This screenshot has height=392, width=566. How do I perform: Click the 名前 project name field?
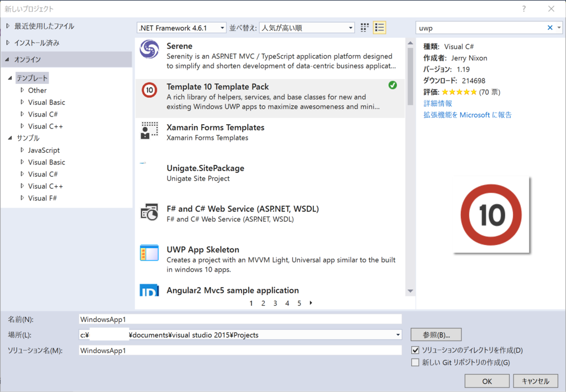[240, 319]
